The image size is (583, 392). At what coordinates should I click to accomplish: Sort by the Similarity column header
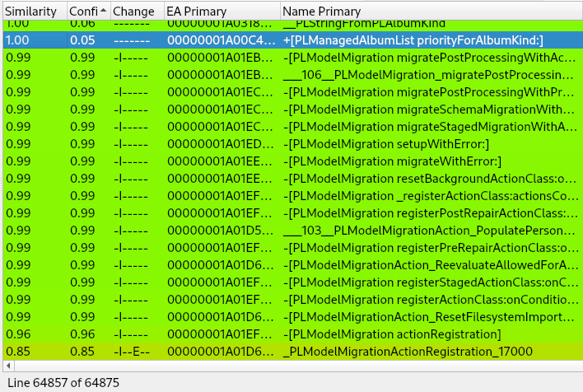coord(35,12)
